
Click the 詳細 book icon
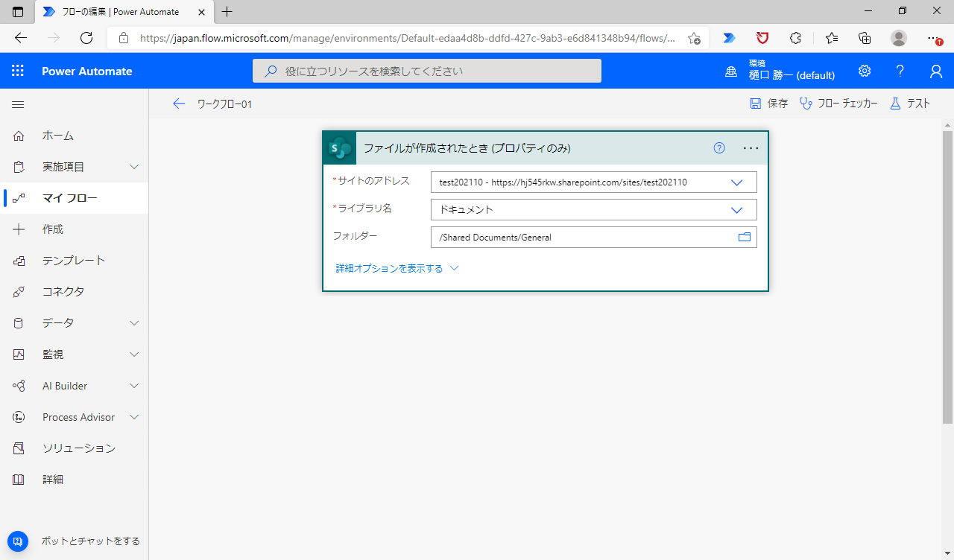click(19, 480)
